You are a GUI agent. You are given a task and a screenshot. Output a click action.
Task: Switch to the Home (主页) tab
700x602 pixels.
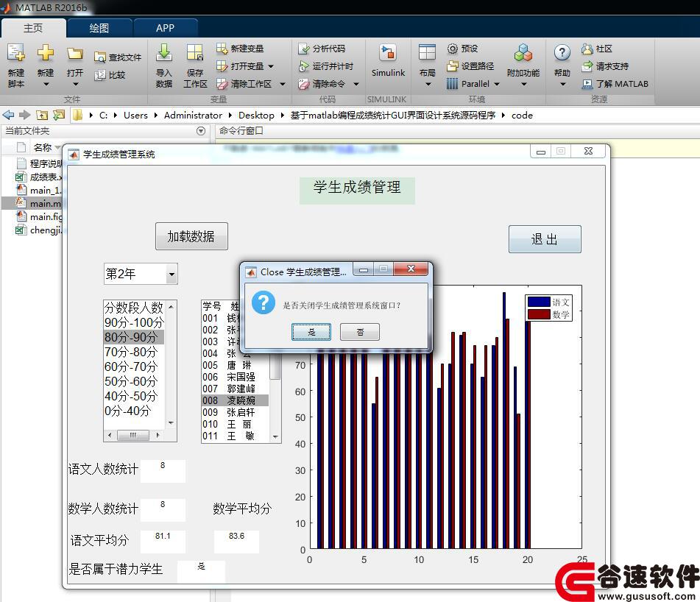coord(33,28)
